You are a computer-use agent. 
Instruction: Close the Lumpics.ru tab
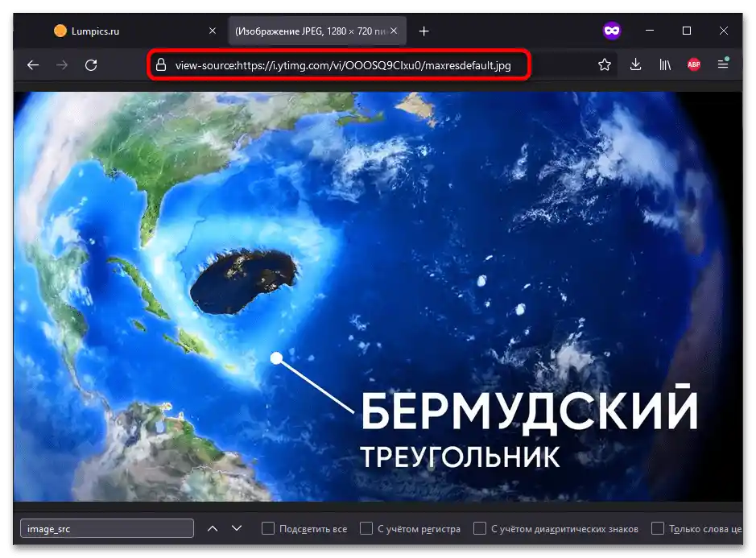(212, 31)
